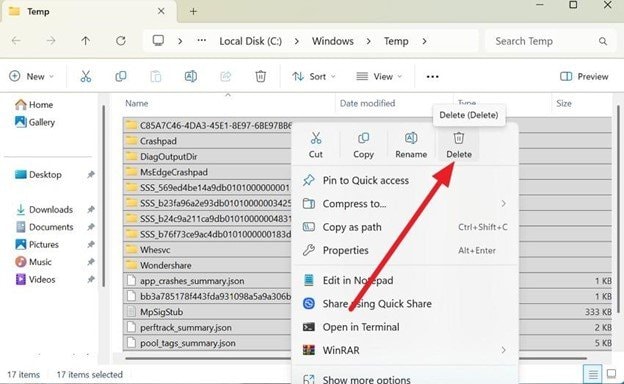
Task: Choose Rename in the context menu
Action: 411,145
